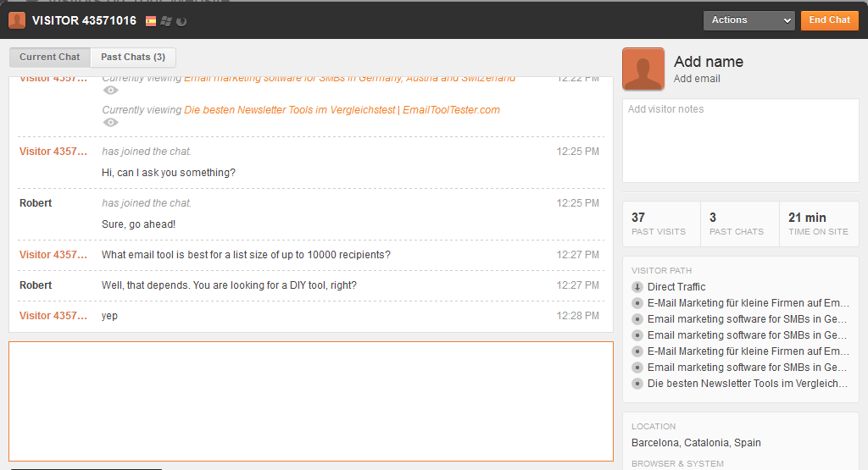Click the Firefox browser icon in header

click(181, 20)
